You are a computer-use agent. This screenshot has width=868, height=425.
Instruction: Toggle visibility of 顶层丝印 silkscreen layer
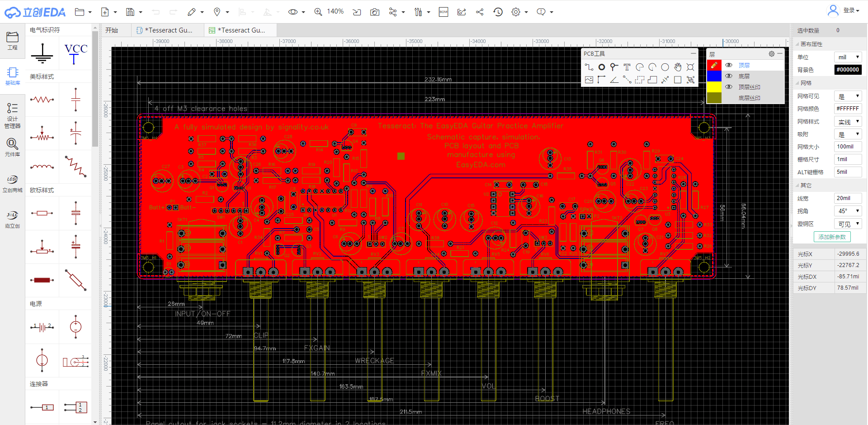729,87
